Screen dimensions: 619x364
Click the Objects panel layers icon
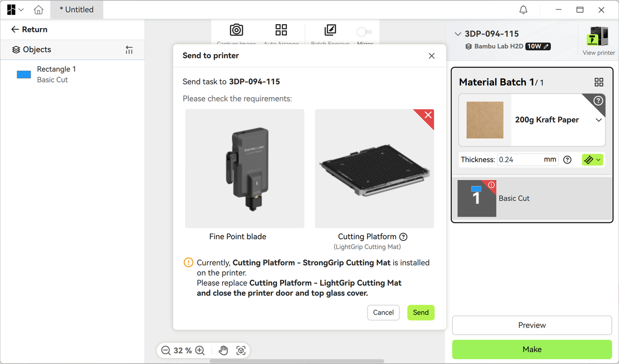pyautogui.click(x=16, y=50)
